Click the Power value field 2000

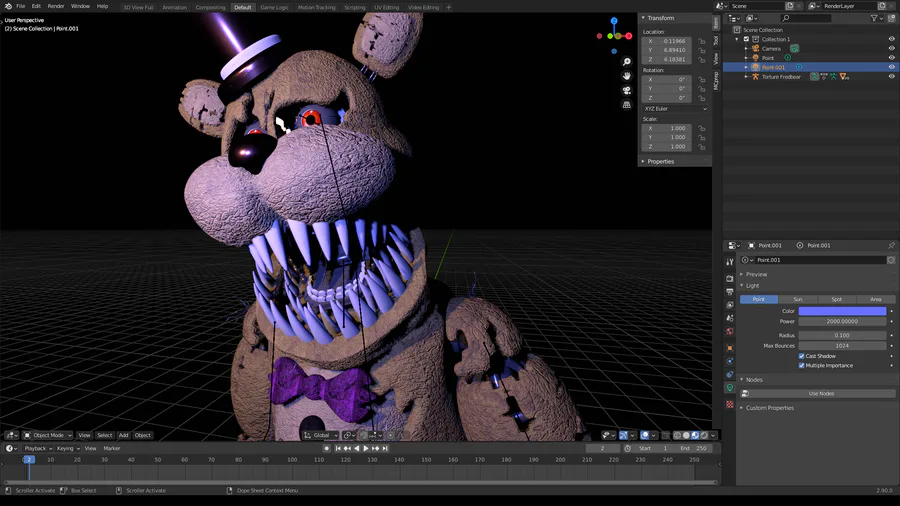tap(842, 322)
